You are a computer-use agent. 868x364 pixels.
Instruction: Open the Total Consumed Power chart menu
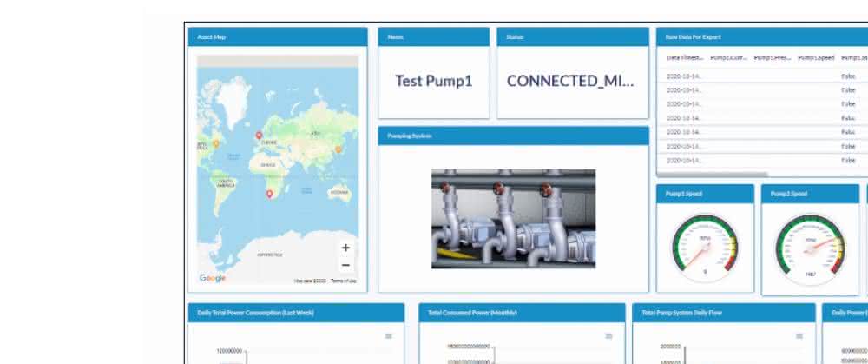click(609, 335)
